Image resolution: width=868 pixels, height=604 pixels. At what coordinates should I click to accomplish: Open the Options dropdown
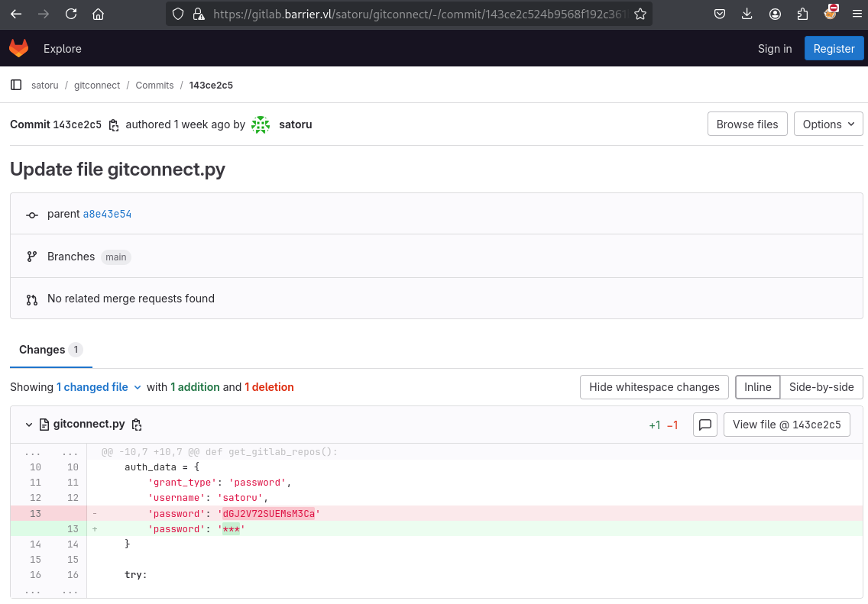pyautogui.click(x=828, y=124)
